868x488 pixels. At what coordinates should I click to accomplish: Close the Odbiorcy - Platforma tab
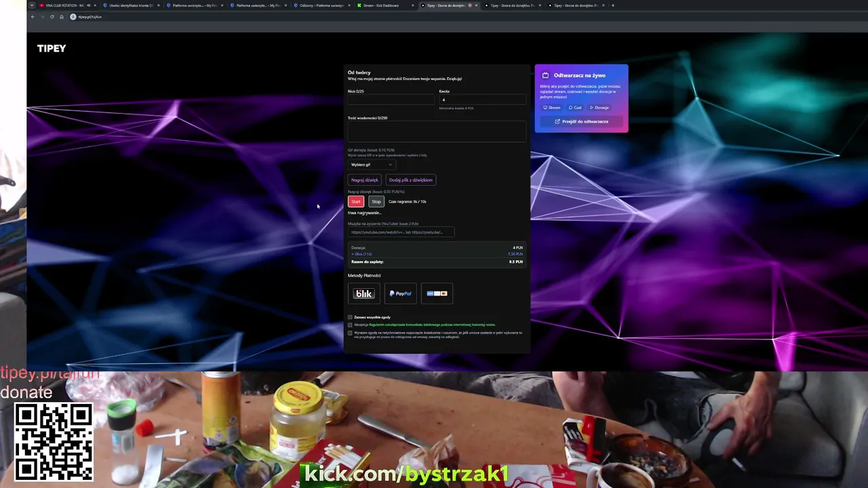pyautogui.click(x=350, y=5)
